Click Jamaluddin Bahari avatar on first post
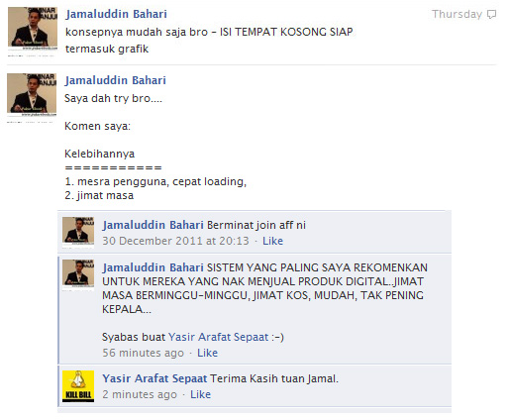This screenshot has width=510, height=420. (x=33, y=30)
